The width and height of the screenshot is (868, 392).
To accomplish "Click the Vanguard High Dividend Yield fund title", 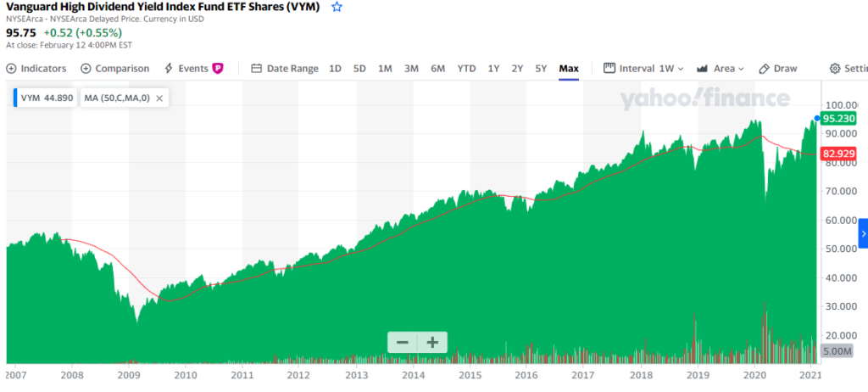I will [x=163, y=7].
